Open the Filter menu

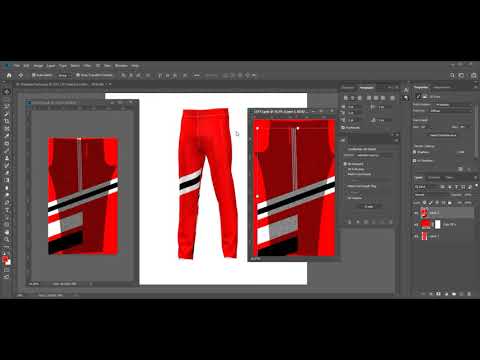(x=87, y=66)
